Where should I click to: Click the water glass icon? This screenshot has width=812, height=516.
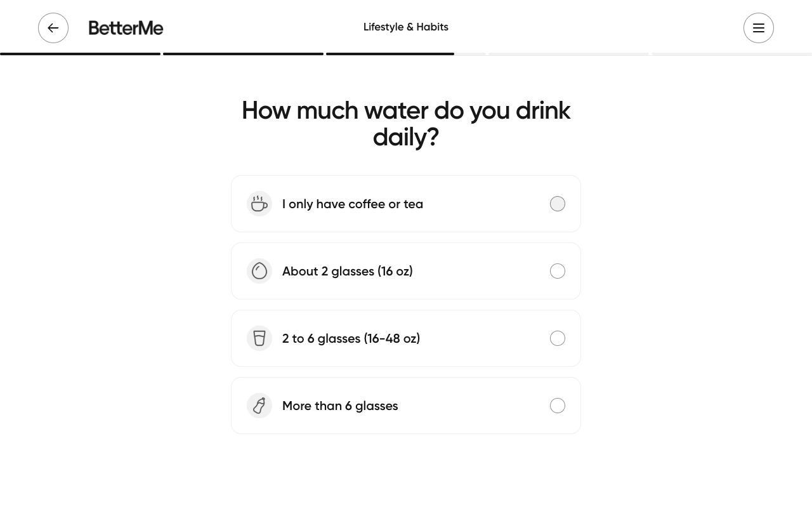point(259,338)
